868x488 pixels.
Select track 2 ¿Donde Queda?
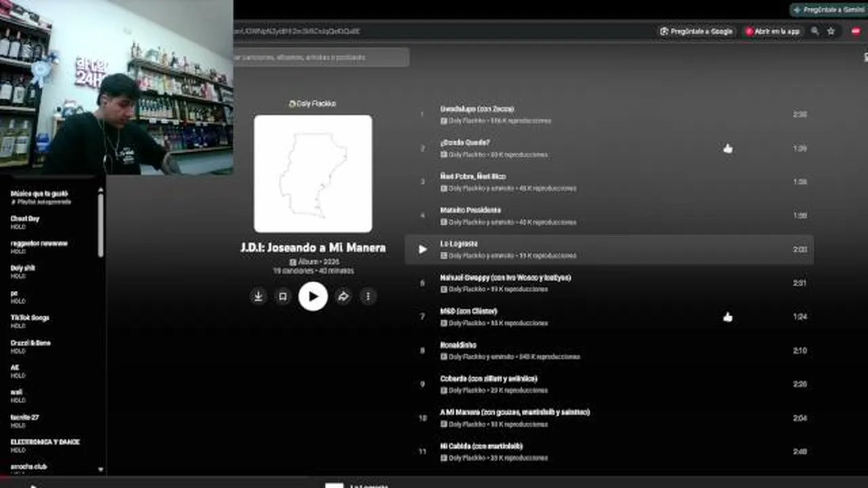tap(609, 148)
